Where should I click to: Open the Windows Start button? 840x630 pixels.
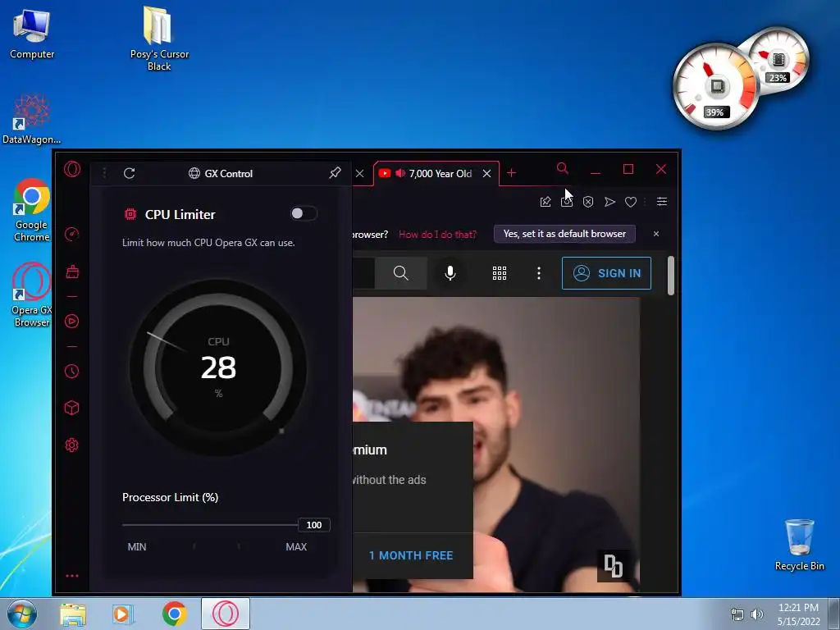21,614
